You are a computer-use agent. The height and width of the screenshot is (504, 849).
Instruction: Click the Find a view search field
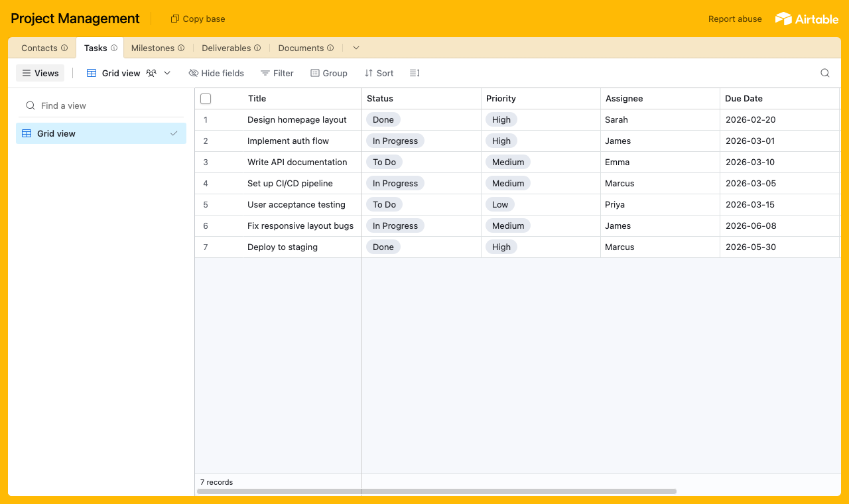click(x=101, y=105)
